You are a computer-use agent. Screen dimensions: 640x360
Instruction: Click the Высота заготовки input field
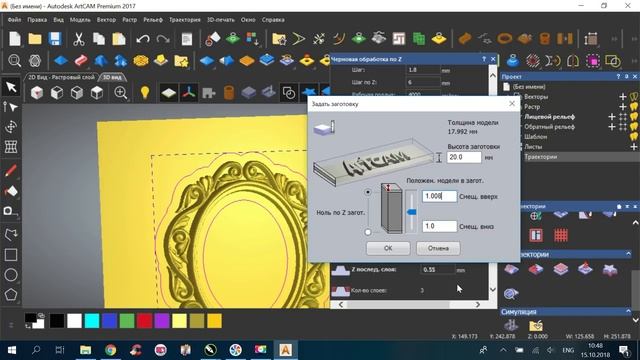[464, 157]
